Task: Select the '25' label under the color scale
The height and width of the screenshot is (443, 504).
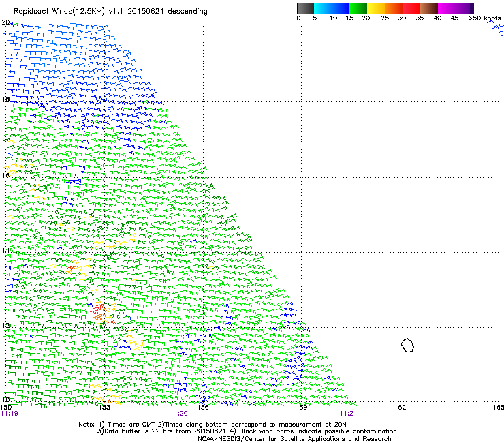Action: pyautogui.click(x=385, y=18)
